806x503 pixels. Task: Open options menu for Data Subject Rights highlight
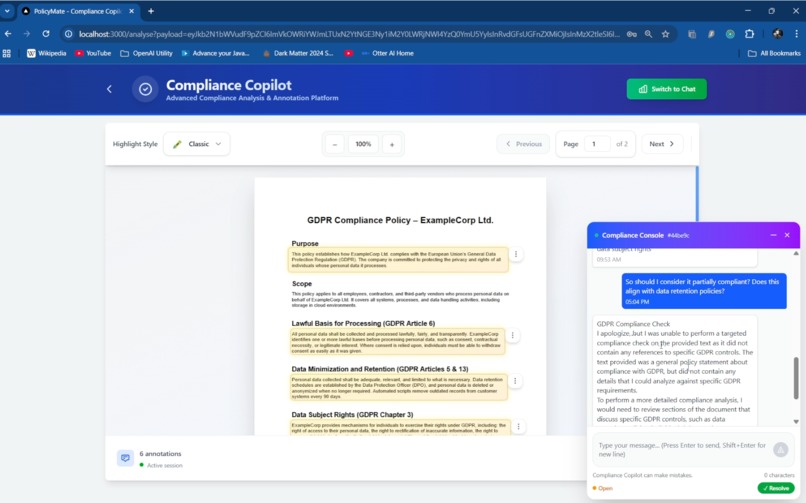coord(518,426)
